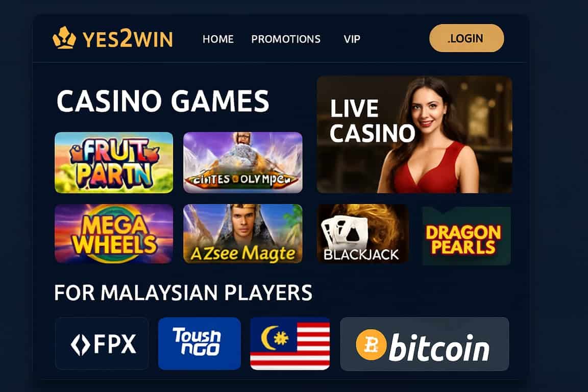
Task: Click the gold Login button
Action: tap(467, 38)
